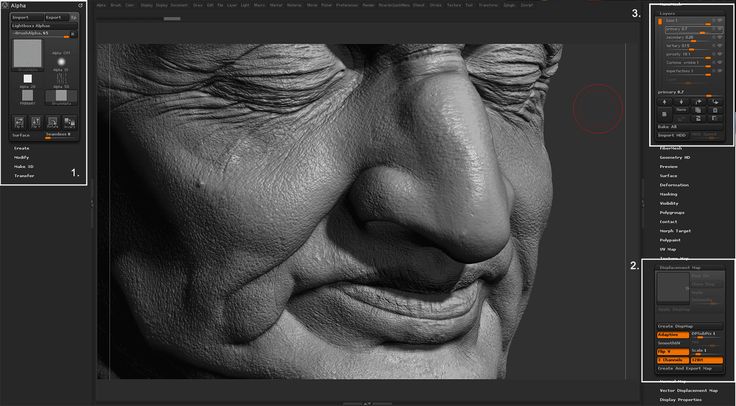Click the small R button beside BrushAlpha
The height and width of the screenshot is (406, 736).
tap(72, 34)
